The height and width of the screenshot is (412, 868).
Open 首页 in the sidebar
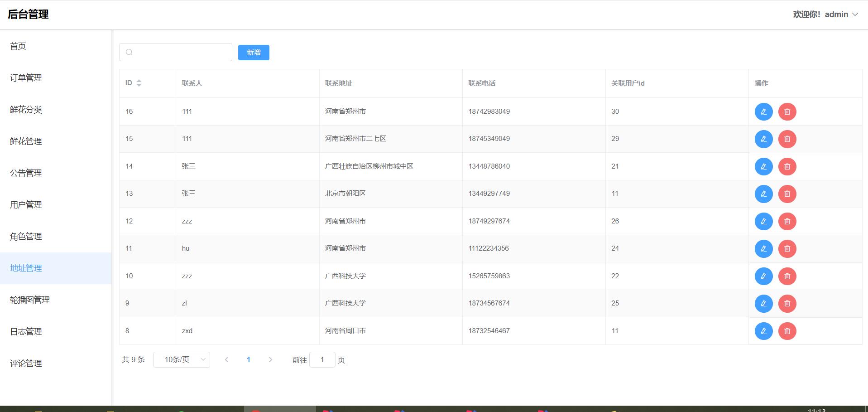[x=56, y=46]
